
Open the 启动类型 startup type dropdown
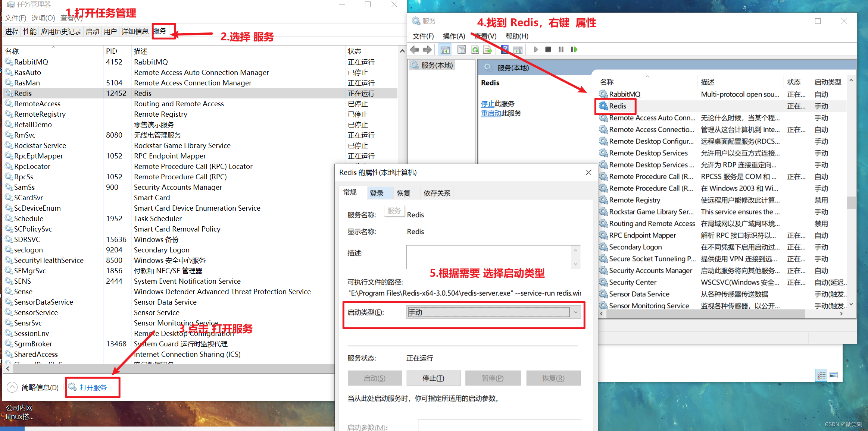493,312
